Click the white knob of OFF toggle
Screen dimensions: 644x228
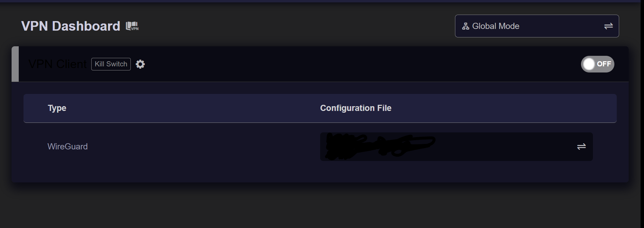[x=589, y=64]
